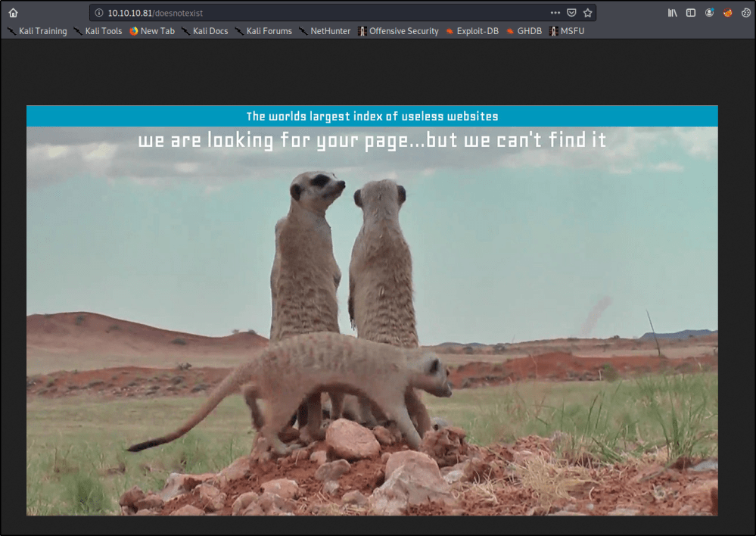756x536 pixels.
Task: Open the Firefox account icon
Action: 709,13
